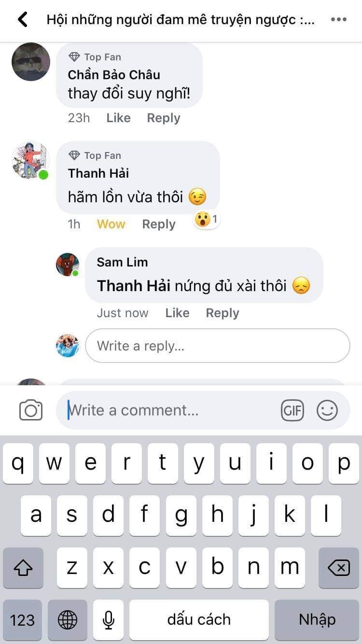The image size is (362, 644).
Task: Reply to Sam Lim's comment
Action: point(223,313)
